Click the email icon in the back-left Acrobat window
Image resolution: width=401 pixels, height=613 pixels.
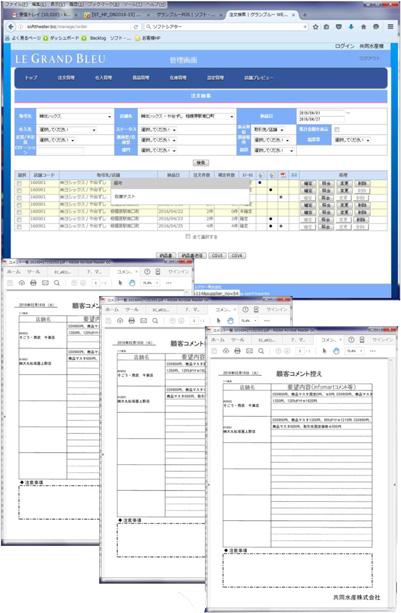tap(45, 283)
